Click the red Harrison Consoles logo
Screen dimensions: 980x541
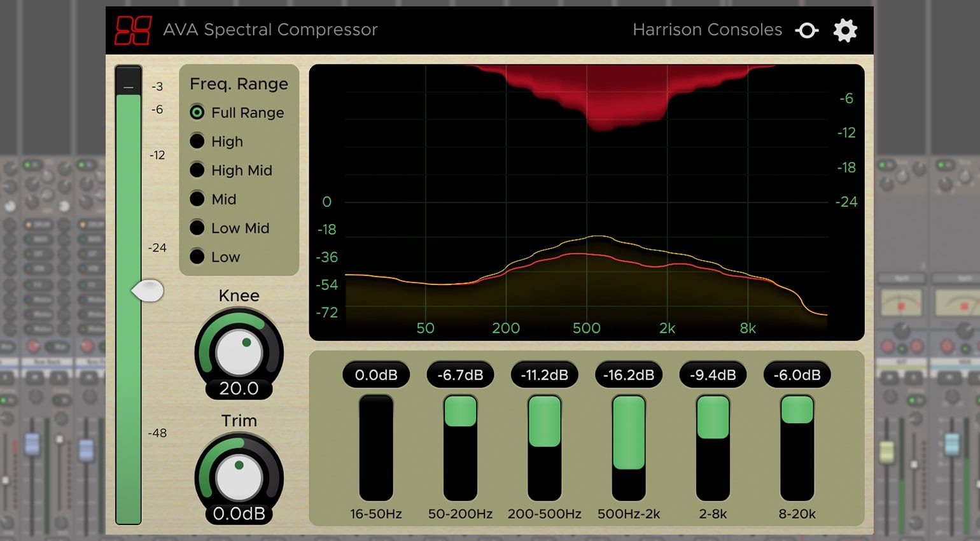(x=132, y=29)
